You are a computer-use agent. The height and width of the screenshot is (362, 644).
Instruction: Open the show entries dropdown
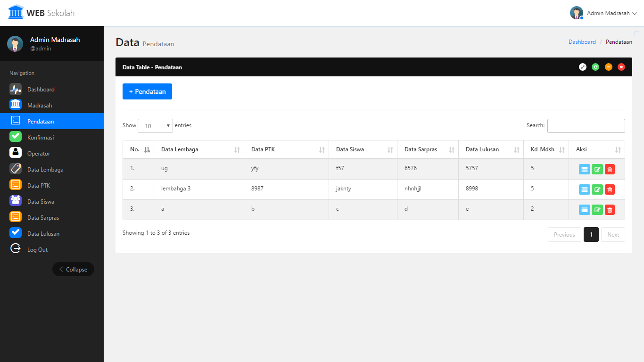coord(155,126)
